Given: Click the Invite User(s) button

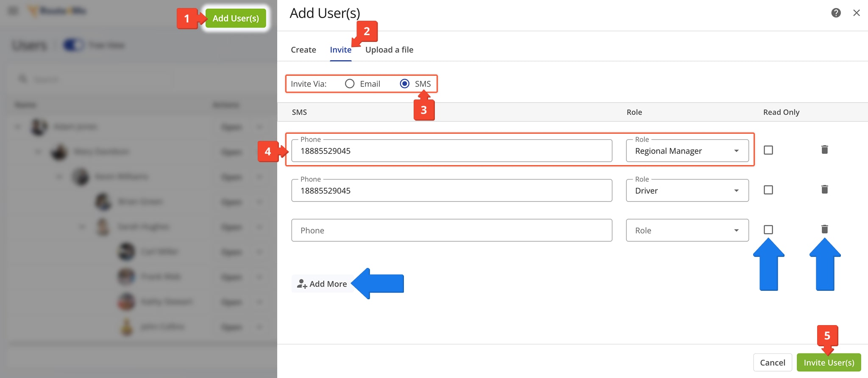Looking at the screenshot, I should pyautogui.click(x=829, y=362).
